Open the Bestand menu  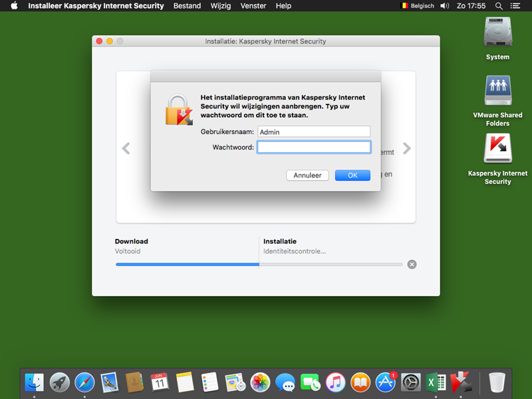click(x=187, y=6)
